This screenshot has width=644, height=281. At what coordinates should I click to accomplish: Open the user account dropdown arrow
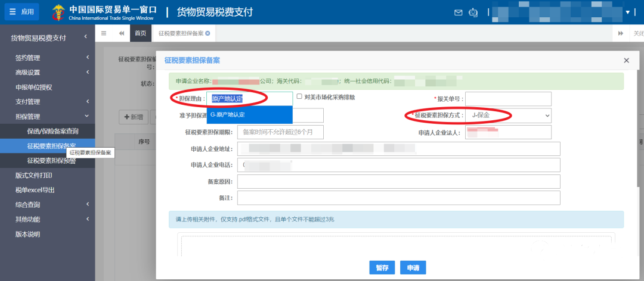click(627, 12)
